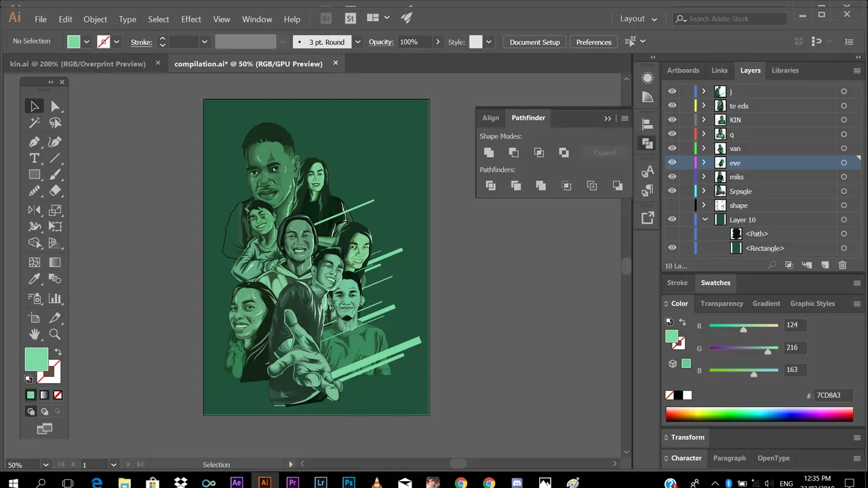Screen dimensions: 868x488
Task: Open the File menu
Action: coord(41,19)
